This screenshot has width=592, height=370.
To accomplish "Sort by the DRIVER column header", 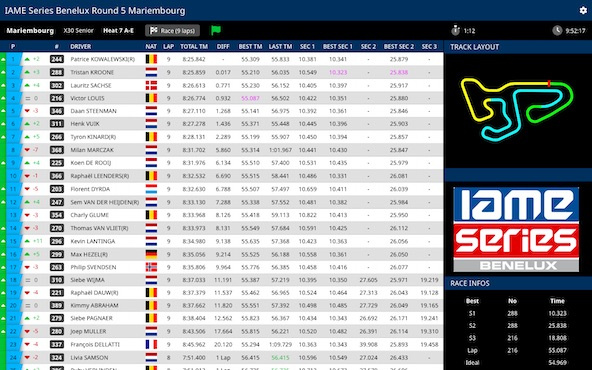I will coord(80,46).
